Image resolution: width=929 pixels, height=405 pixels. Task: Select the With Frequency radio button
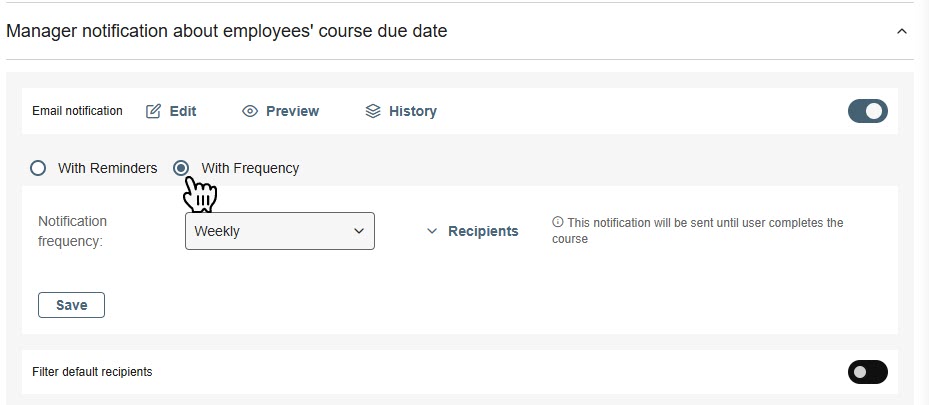pos(181,168)
